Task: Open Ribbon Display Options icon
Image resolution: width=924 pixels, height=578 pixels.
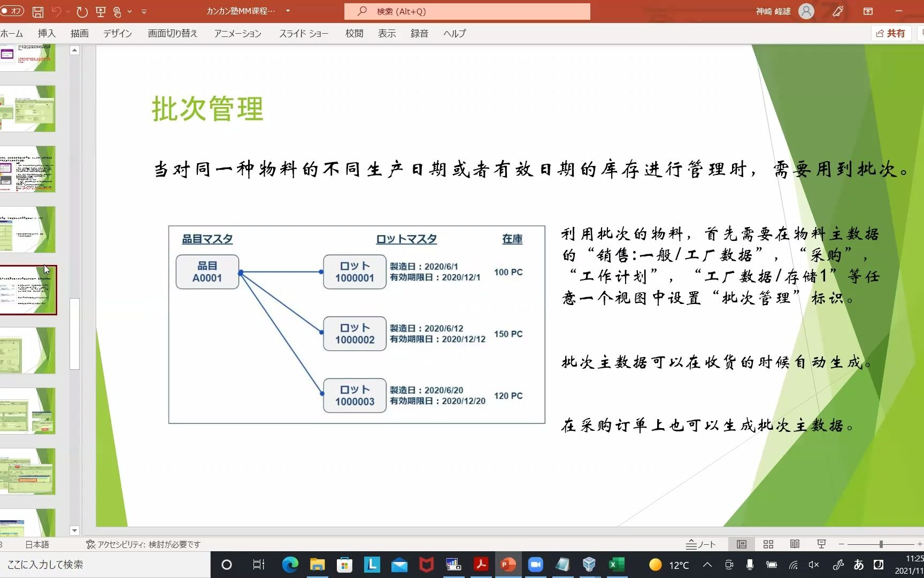Action: 868,11
